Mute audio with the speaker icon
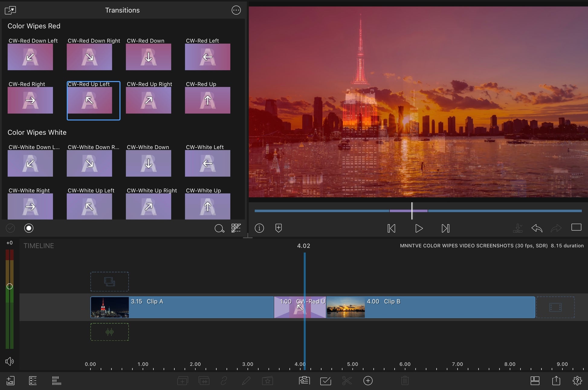Viewport: 588px width, 390px height. click(9, 361)
